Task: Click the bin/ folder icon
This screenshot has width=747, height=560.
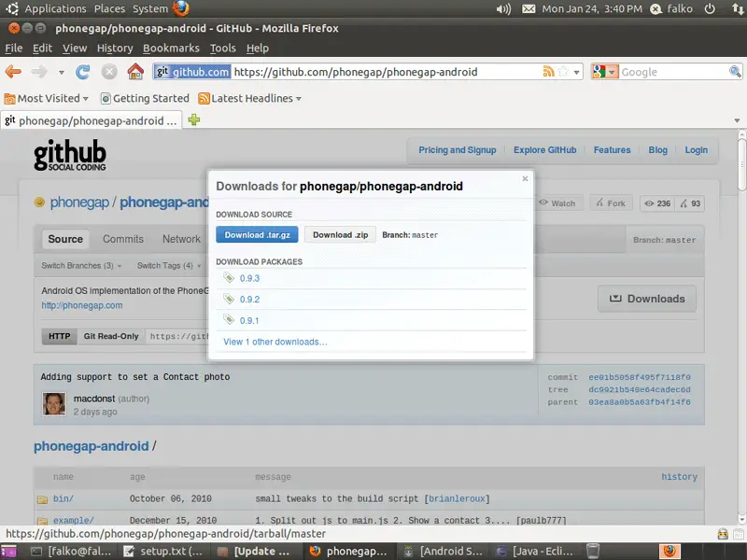Action: pyautogui.click(x=42, y=499)
